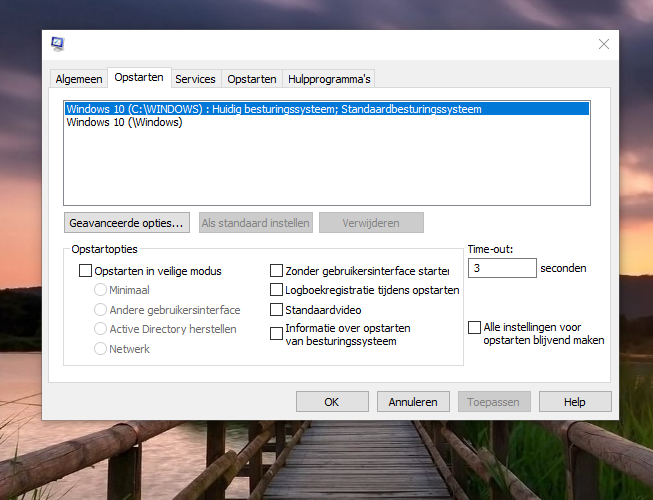The image size is (653, 500).
Task: Select the Windows 10 (\Windows) boot entry
Action: click(327, 122)
